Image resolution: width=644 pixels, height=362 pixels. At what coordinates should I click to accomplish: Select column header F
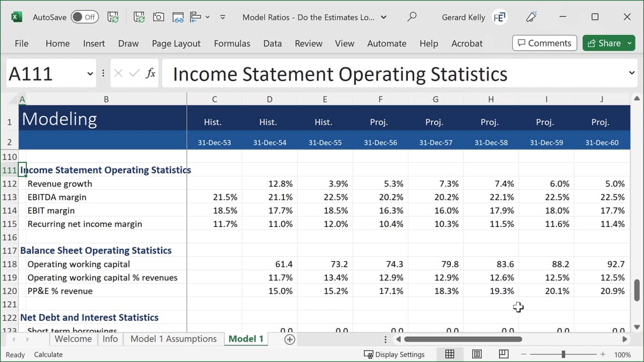(x=380, y=99)
